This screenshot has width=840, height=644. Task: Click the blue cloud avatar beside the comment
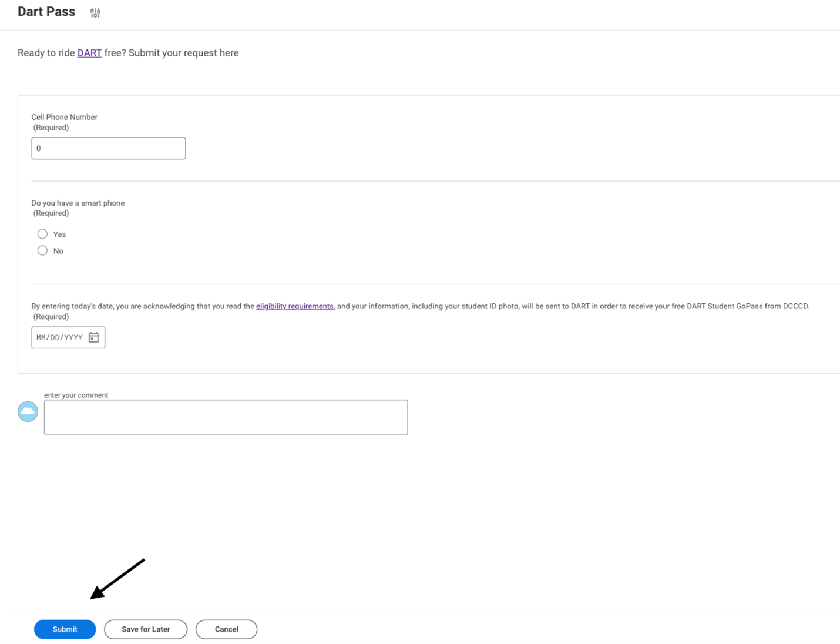point(27,411)
